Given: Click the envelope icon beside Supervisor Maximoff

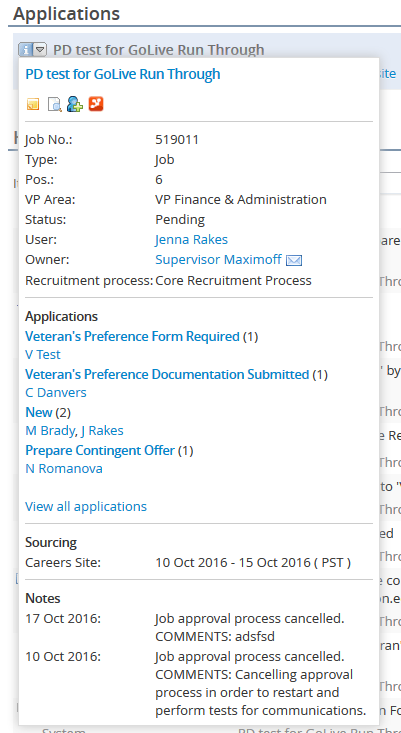Looking at the screenshot, I should pyautogui.click(x=294, y=260).
